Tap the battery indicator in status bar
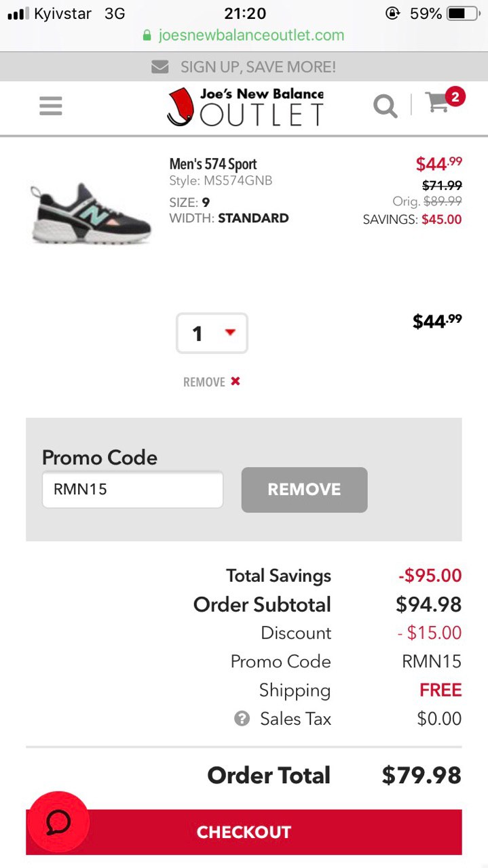This screenshot has height=868, width=488. point(464,14)
